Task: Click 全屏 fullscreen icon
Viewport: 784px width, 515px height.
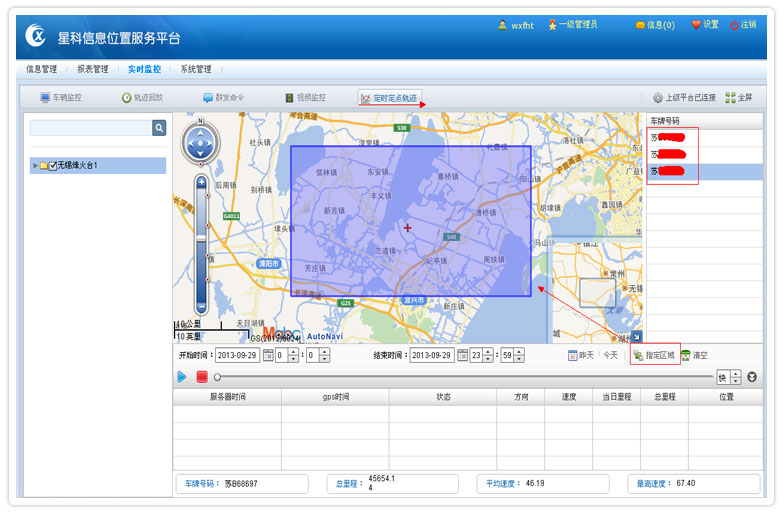Action: click(731, 98)
